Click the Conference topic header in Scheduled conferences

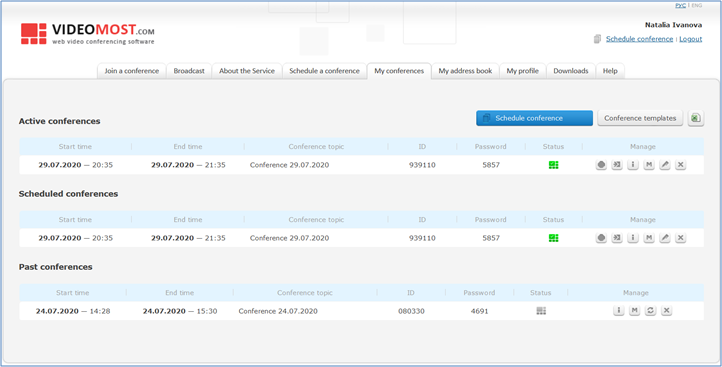316,220
